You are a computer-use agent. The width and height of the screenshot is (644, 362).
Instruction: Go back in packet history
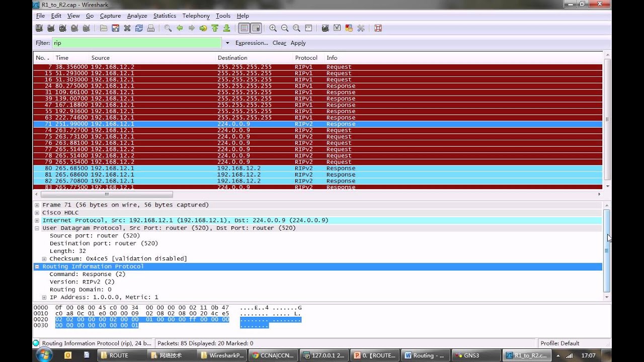pos(180,28)
